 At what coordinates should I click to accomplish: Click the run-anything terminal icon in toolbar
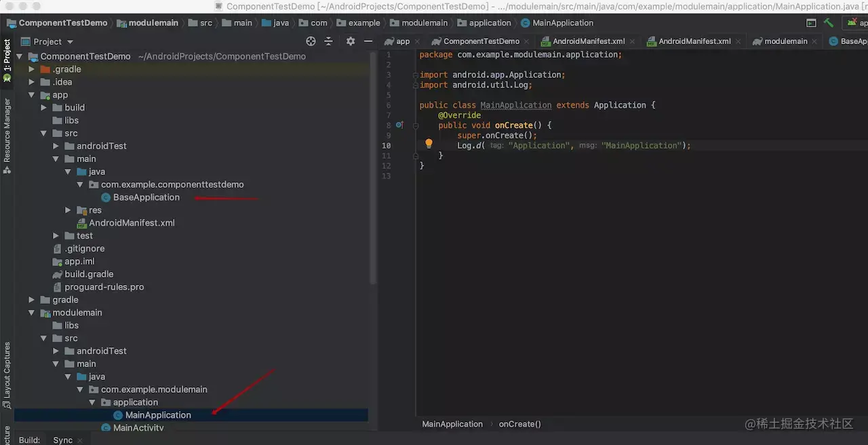tap(811, 22)
